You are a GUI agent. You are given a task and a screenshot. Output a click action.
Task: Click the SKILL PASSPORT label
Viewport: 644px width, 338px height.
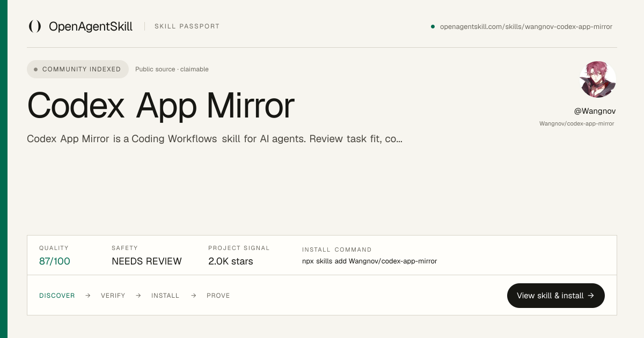tap(187, 26)
